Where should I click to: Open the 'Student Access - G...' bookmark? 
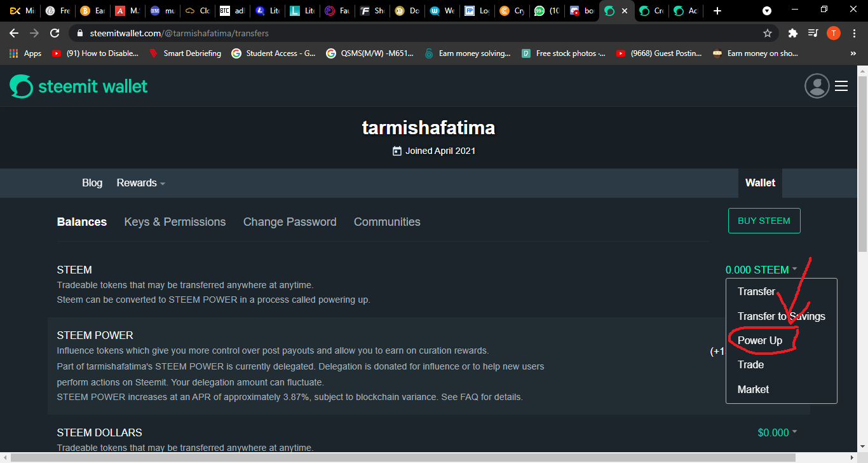274,53
